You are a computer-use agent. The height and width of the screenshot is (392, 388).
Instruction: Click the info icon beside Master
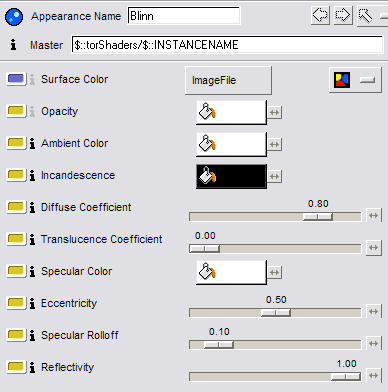[x=13, y=44]
